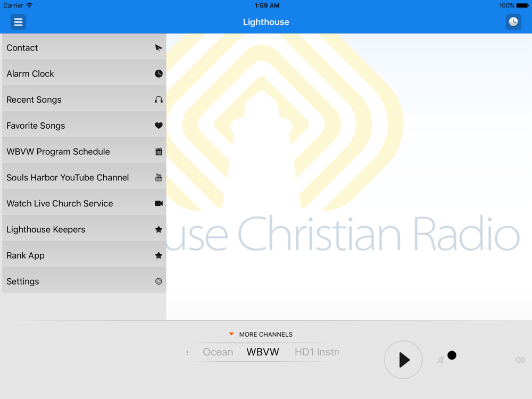The height and width of the screenshot is (399, 532).
Task: Tap the video camera icon for live service
Action: tap(159, 203)
